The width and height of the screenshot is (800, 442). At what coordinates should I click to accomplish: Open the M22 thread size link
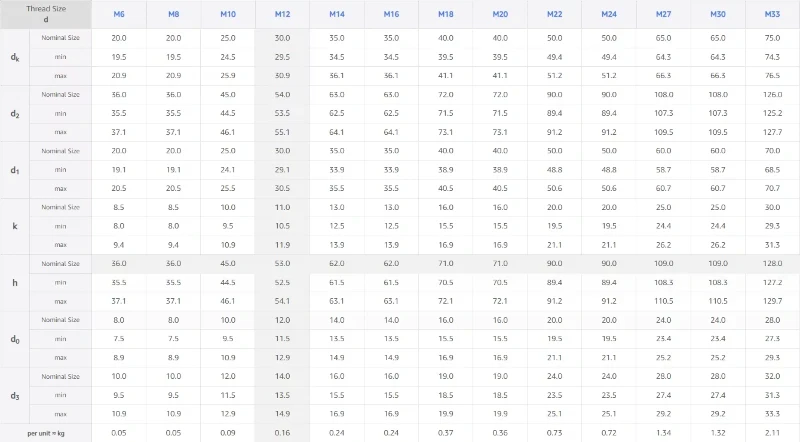(555, 14)
